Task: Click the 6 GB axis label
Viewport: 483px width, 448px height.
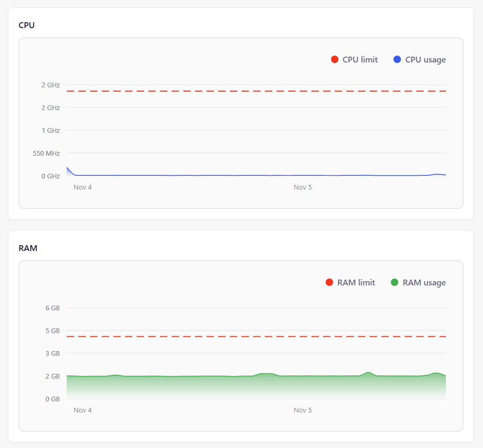Action: coord(52,308)
